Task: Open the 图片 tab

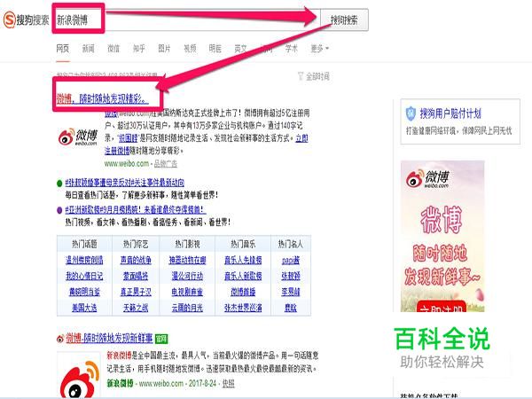Action: tap(164, 49)
